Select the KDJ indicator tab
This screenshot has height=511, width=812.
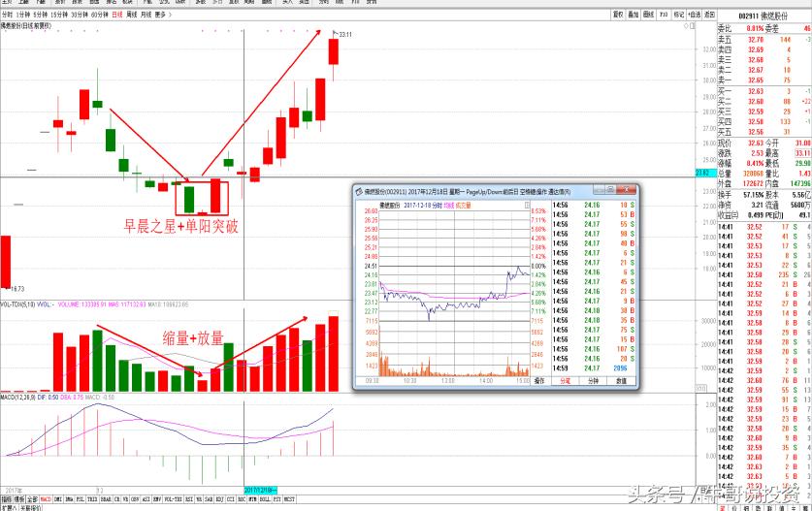click(x=219, y=499)
